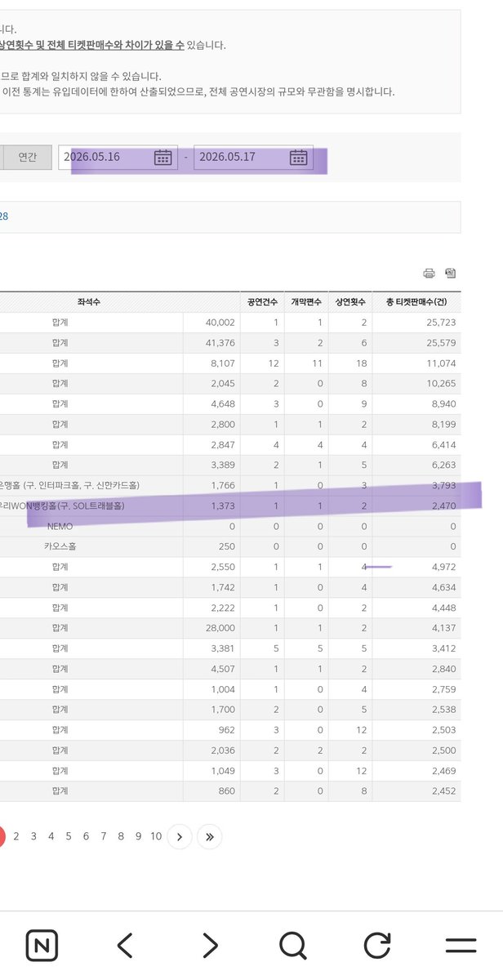This screenshot has height=980, width=503.
Task: Go to page 5
Action: pos(69,836)
